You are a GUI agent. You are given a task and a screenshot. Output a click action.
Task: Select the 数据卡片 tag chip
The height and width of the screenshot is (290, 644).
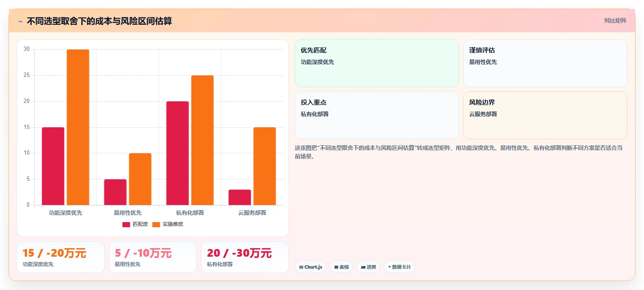(x=400, y=267)
